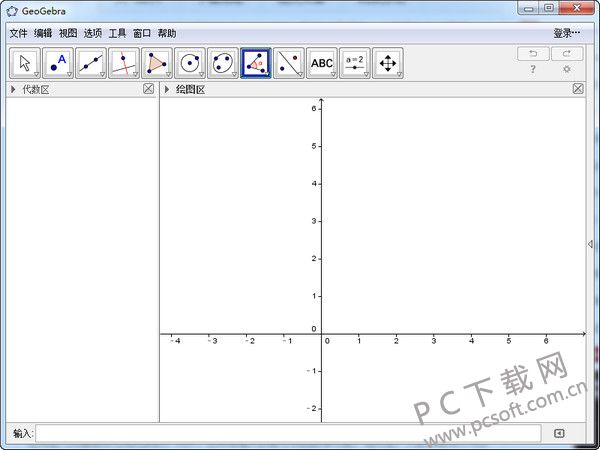Close the 代数区 panel
Viewport: 600px width, 450px height.
click(148, 89)
